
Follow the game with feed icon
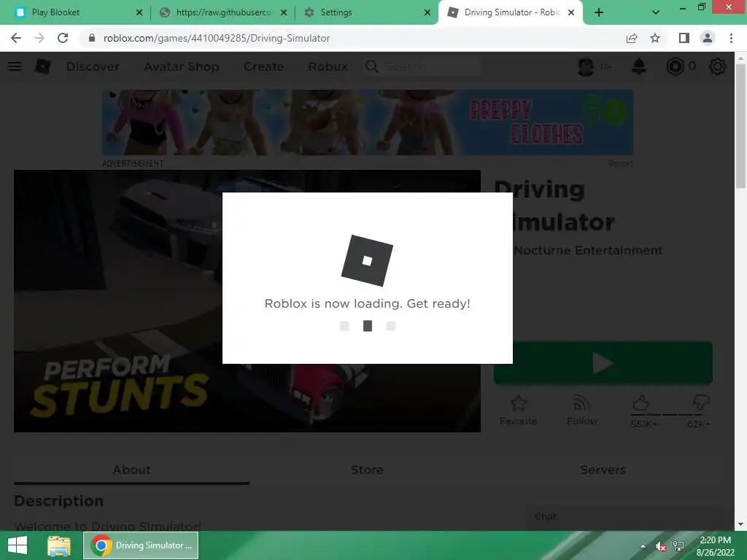click(581, 402)
